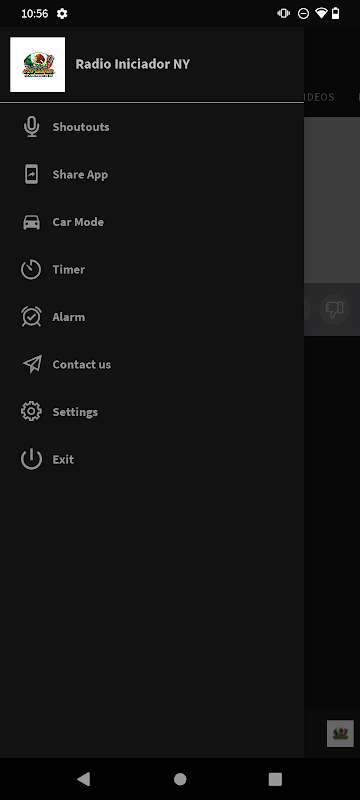Open the Contact us label
Screen dimensions: 360x800
click(82, 364)
